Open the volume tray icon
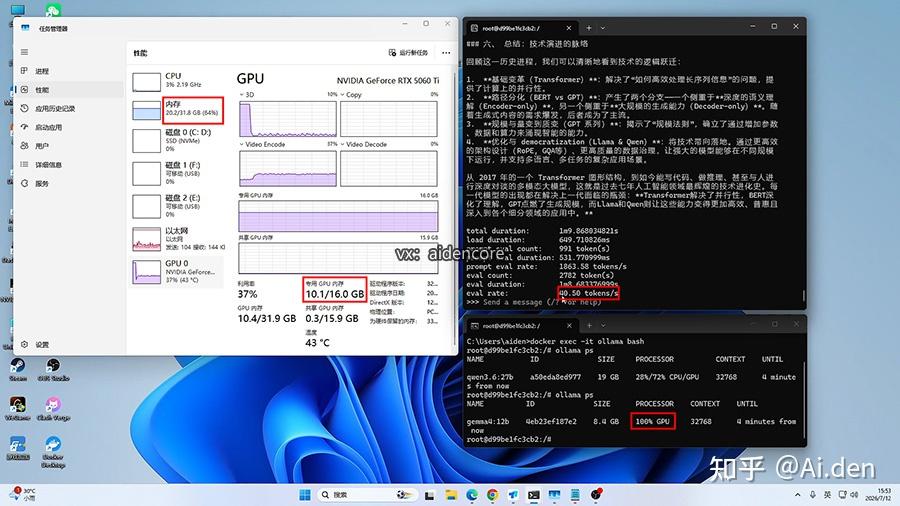 [x=855, y=495]
